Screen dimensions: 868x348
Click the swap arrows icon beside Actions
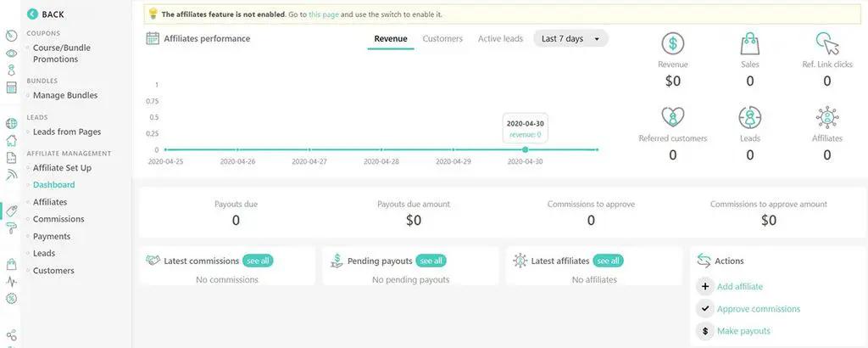(704, 261)
